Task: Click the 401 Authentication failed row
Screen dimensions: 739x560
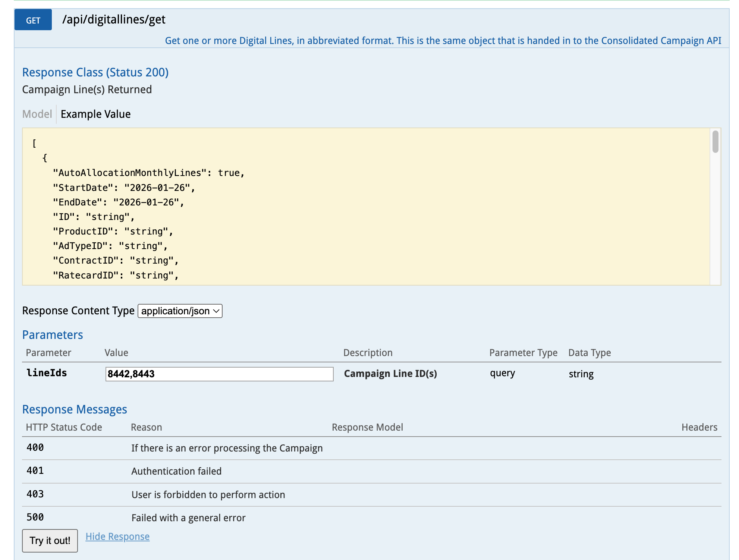Action: 176,471
